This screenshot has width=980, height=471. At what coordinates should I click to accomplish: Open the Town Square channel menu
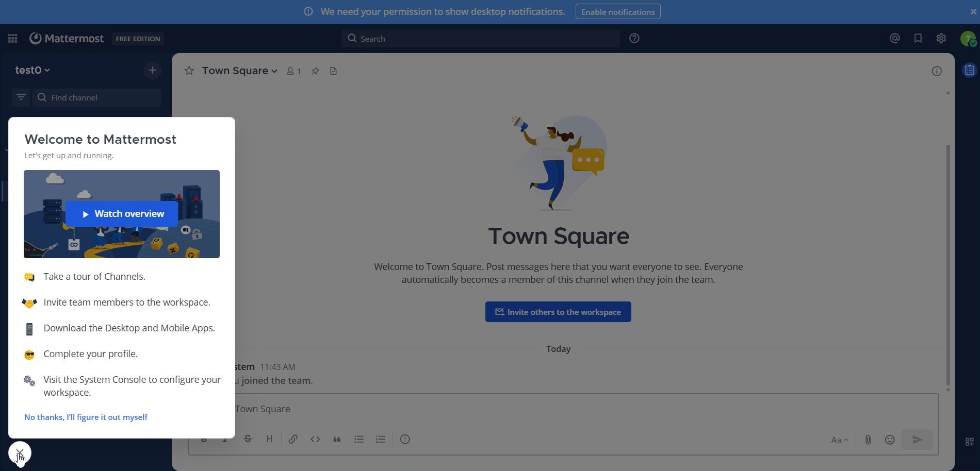click(239, 71)
